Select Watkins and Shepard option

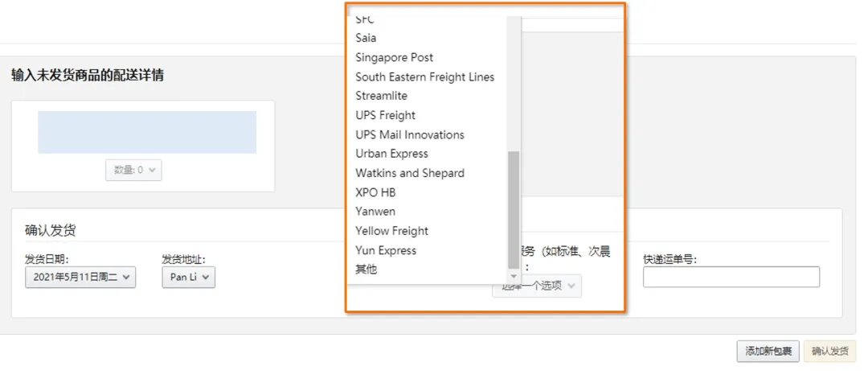click(x=410, y=173)
